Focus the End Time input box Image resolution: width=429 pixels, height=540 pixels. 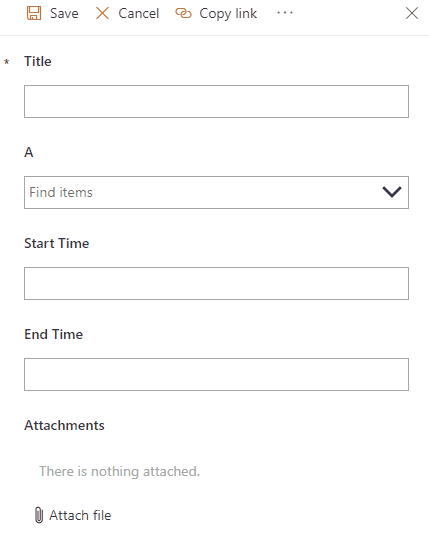tap(216, 374)
